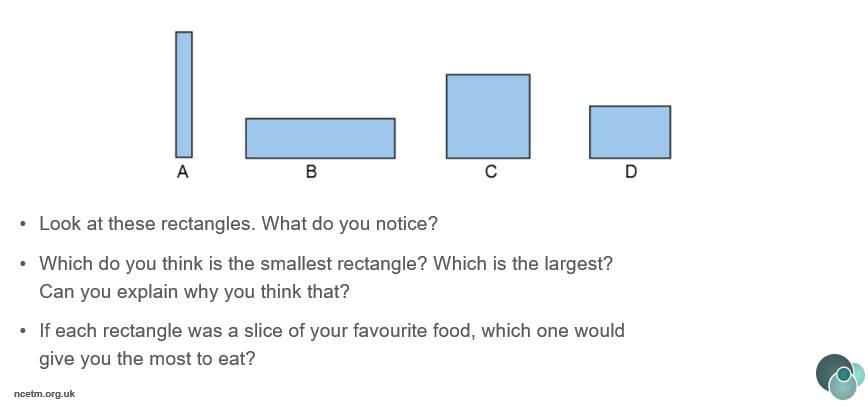
Task: Click the large square-like rectangle C
Action: [488, 116]
